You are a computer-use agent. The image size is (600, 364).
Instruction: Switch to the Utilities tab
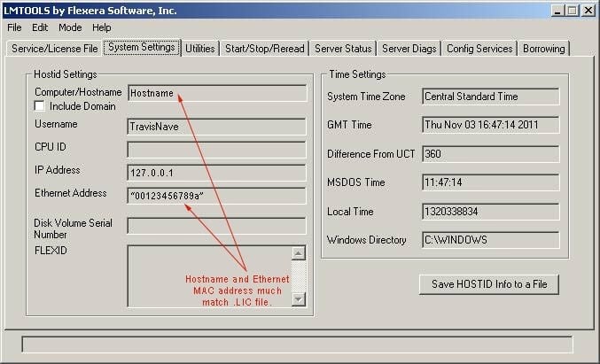199,49
